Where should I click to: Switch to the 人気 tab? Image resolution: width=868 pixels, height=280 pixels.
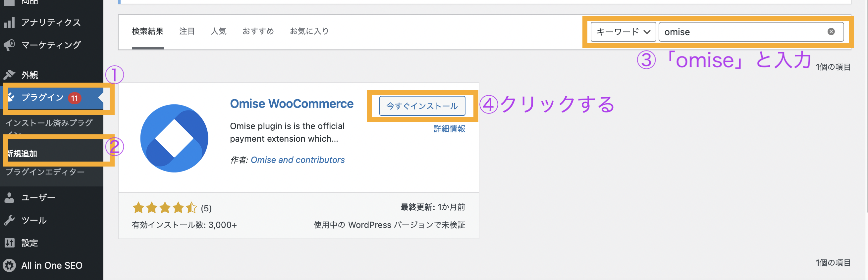pos(218,32)
